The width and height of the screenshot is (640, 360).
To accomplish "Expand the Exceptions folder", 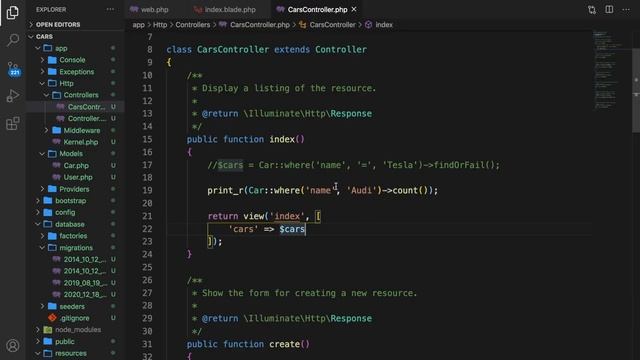I will (x=76, y=72).
